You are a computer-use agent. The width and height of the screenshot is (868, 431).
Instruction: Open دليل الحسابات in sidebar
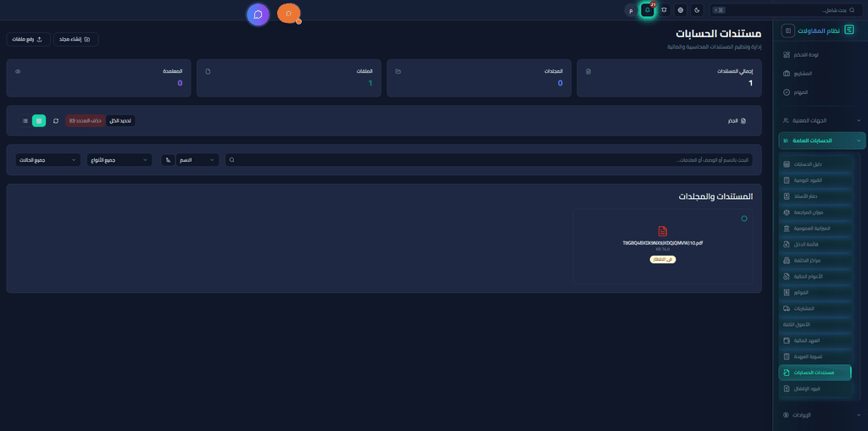point(815,164)
